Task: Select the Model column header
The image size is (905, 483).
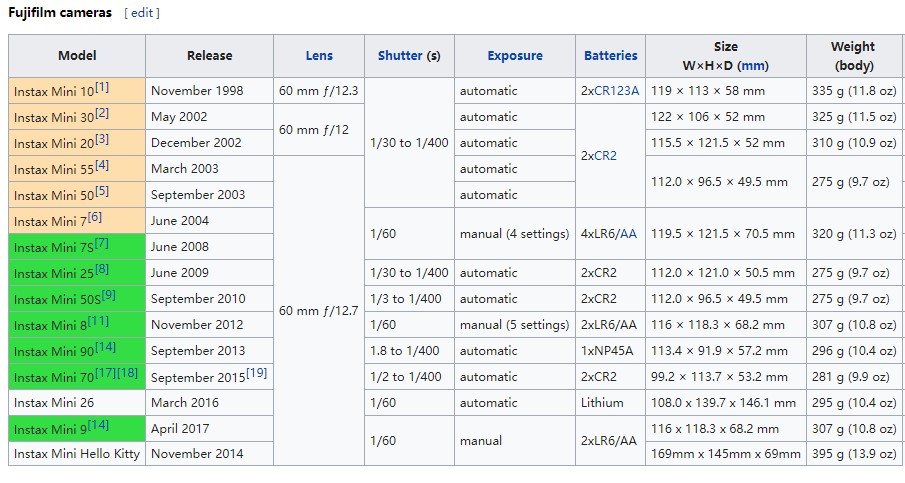Action: coord(77,56)
